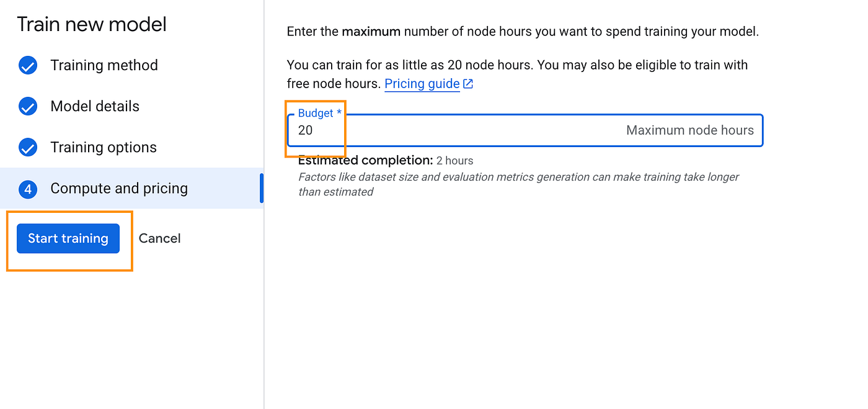Click the Training method checkmark icon

(28, 65)
